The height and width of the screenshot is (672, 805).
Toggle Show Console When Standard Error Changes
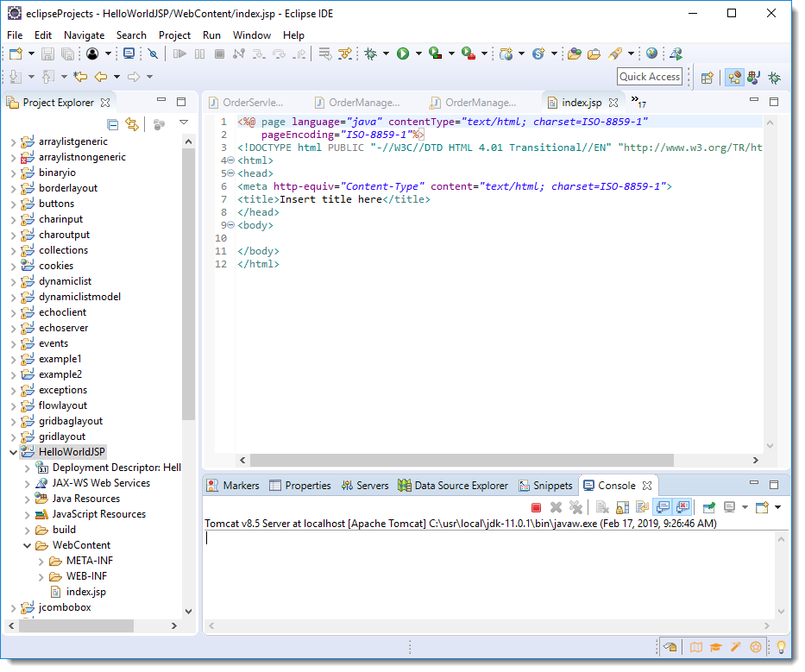(x=683, y=508)
